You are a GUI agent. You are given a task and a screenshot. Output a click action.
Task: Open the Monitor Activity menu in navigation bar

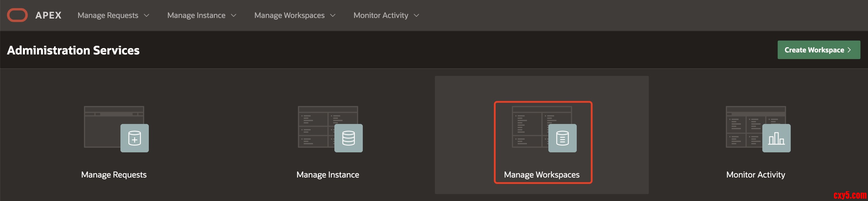pos(380,15)
